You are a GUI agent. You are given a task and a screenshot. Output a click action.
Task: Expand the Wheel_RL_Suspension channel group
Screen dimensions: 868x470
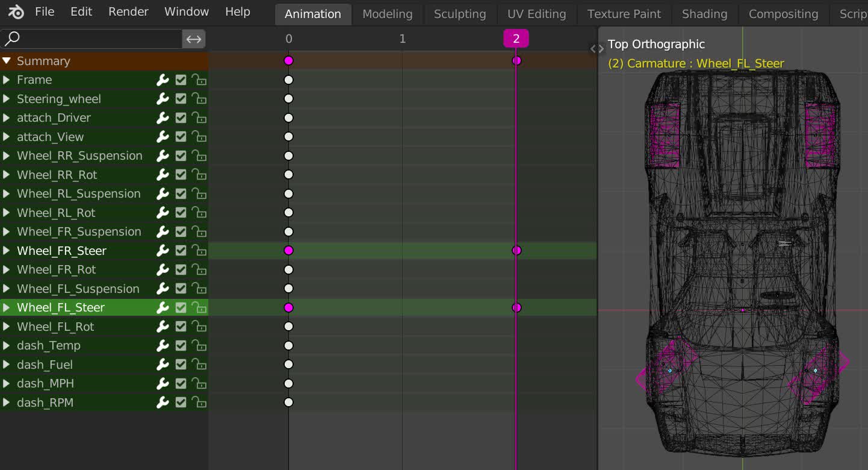point(7,194)
